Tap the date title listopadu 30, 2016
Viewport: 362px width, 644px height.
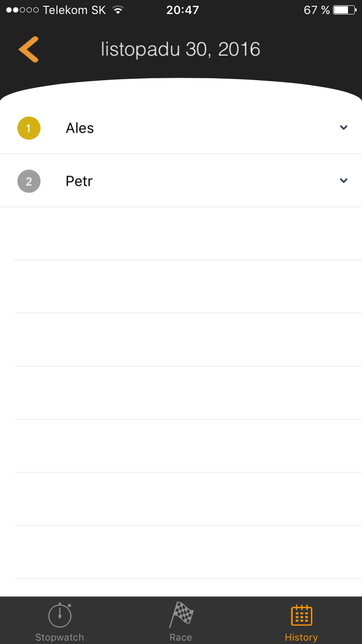click(x=181, y=49)
